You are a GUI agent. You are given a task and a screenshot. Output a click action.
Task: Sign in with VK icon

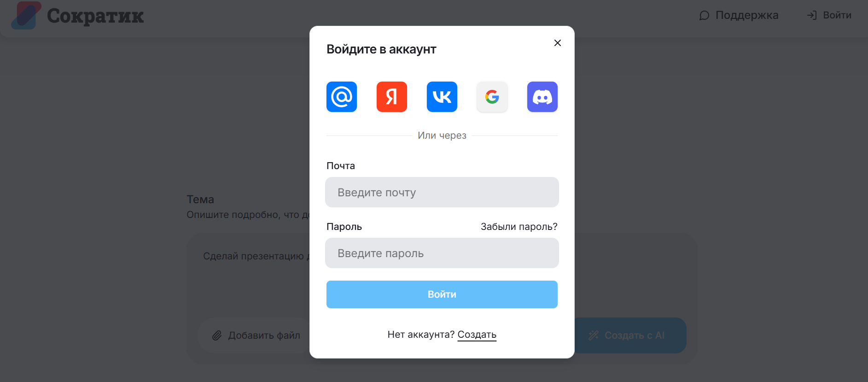pos(442,97)
